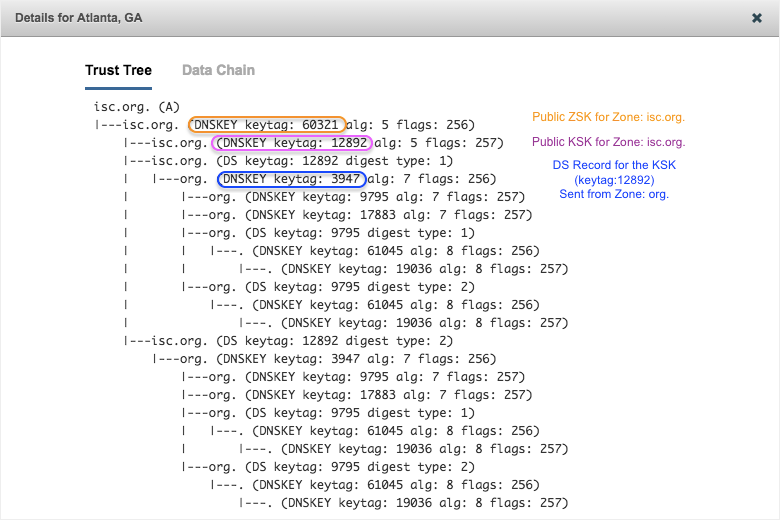Screen dimensions: 780x520
Task: Select the orange-outlined DNSKEY keytag 60321
Action: click(266, 125)
